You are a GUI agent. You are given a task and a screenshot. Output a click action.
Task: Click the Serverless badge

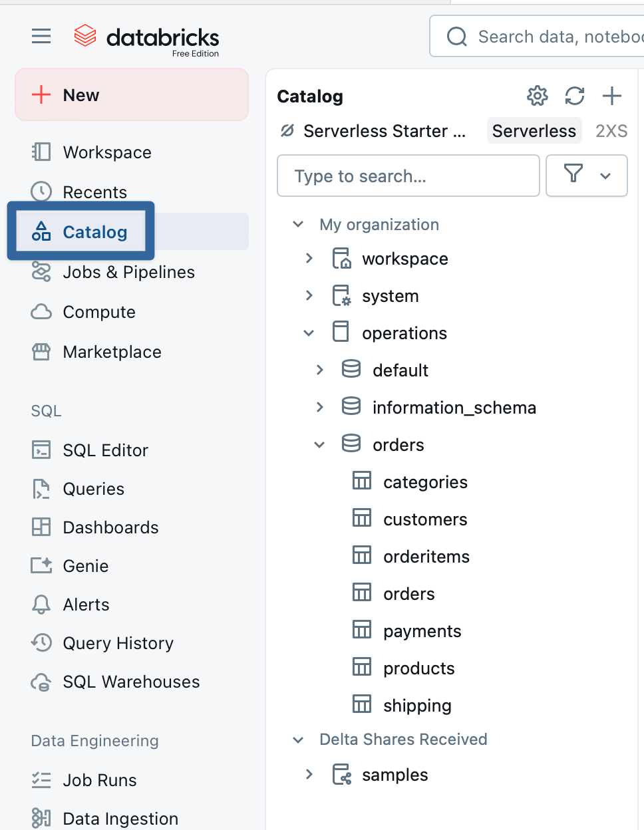click(534, 130)
